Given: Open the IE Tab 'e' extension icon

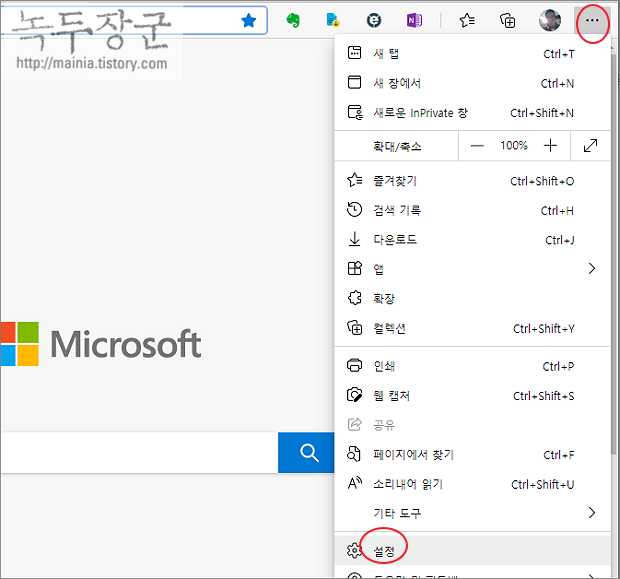Looking at the screenshot, I should coord(374,20).
